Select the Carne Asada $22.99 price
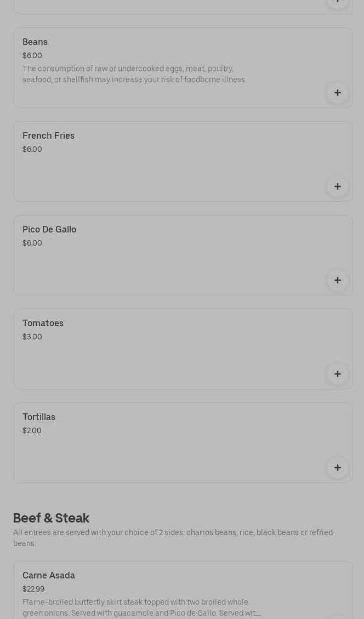Viewport: 364px width, 619px height. click(33, 589)
